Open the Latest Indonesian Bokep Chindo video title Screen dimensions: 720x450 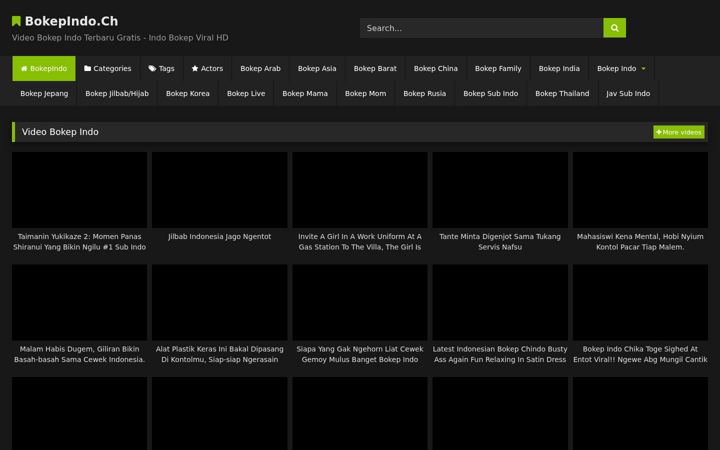[500, 354]
